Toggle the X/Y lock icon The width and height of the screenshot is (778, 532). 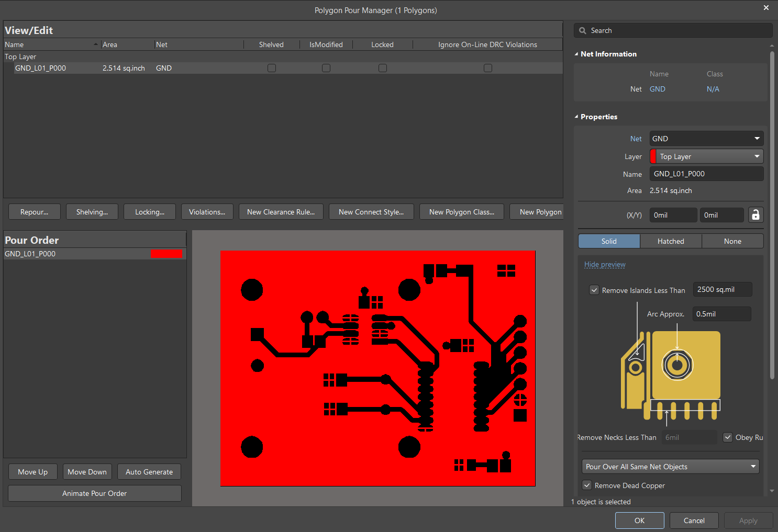(x=755, y=215)
